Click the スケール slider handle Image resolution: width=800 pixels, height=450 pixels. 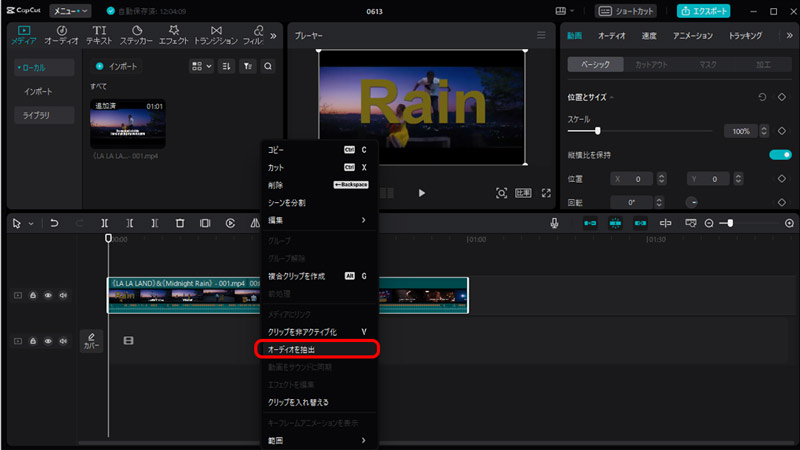coord(598,131)
